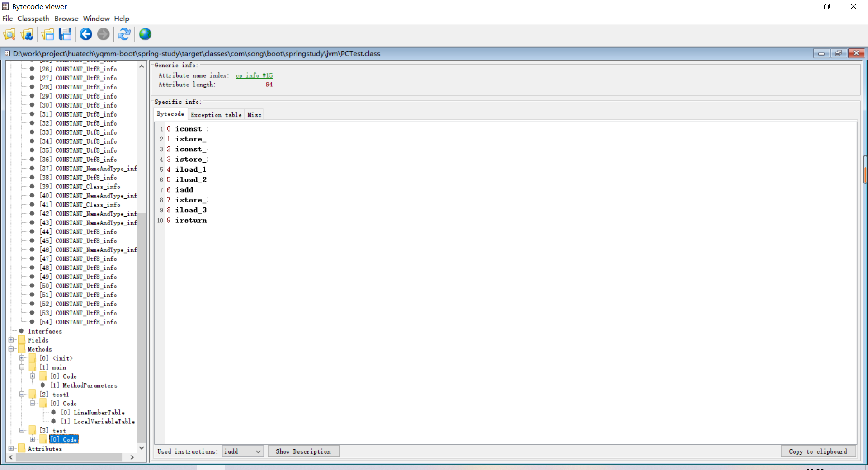This screenshot has width=868, height=470.
Task: Expand the Fields tree node
Action: [x=11, y=340]
